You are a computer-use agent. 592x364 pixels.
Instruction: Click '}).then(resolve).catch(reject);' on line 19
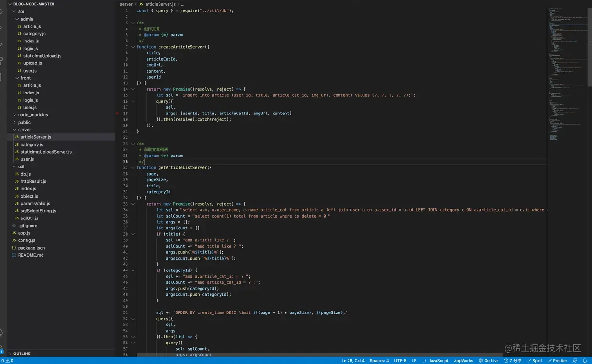coord(193,119)
